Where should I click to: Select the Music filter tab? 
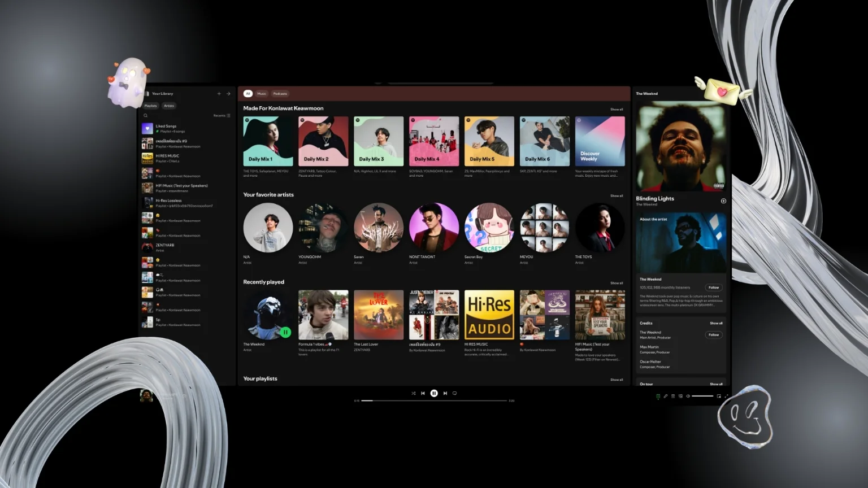click(262, 94)
